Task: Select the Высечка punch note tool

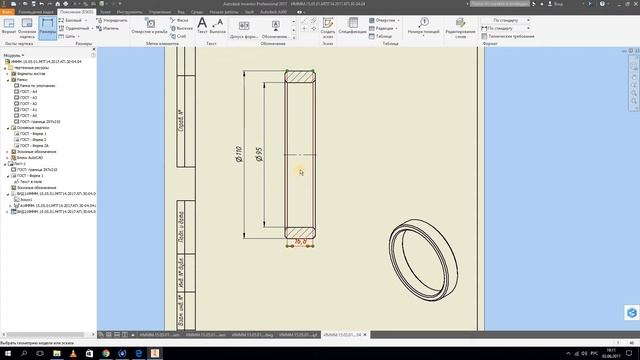Action: pos(181,28)
